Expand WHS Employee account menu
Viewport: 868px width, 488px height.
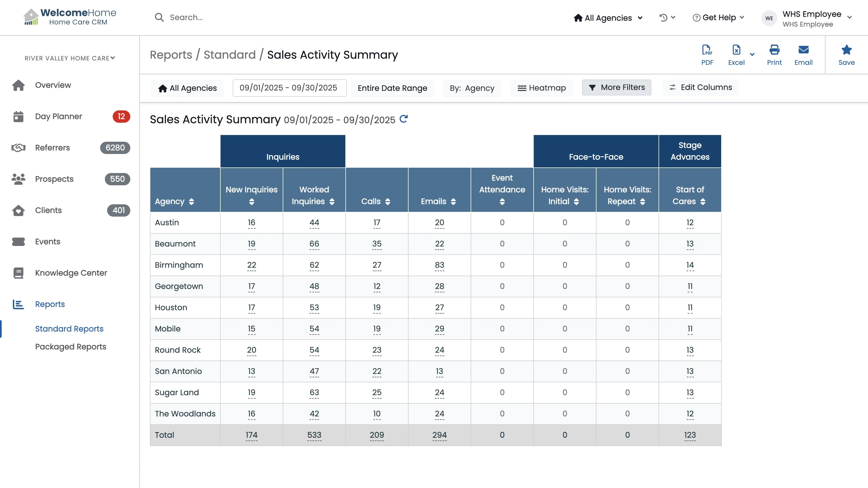pos(849,18)
